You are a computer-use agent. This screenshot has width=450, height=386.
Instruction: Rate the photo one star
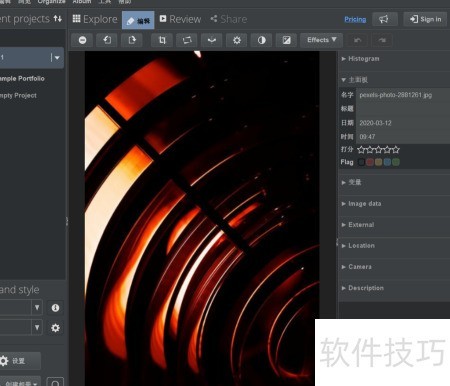pos(361,149)
